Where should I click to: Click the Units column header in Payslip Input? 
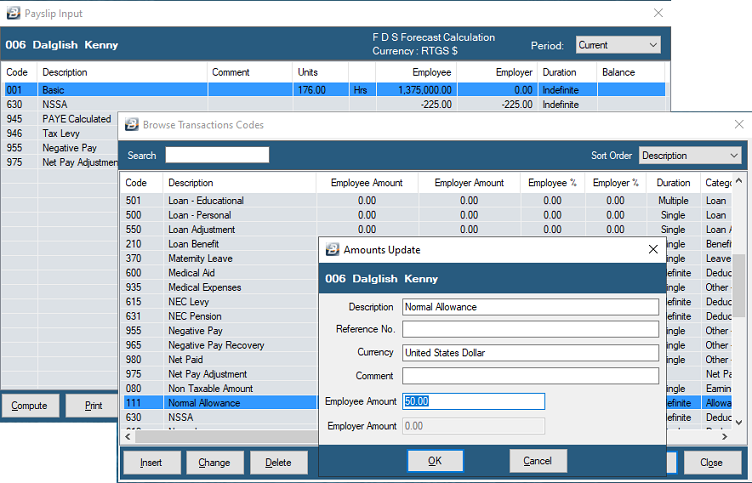tap(320, 72)
